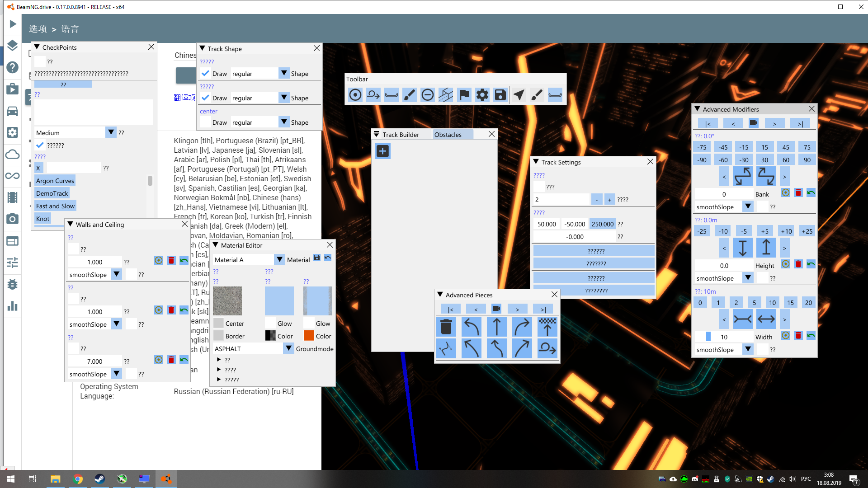Image resolution: width=868 pixels, height=488 pixels.
Task: Click the plus icon in Track Builder
Action: point(382,151)
